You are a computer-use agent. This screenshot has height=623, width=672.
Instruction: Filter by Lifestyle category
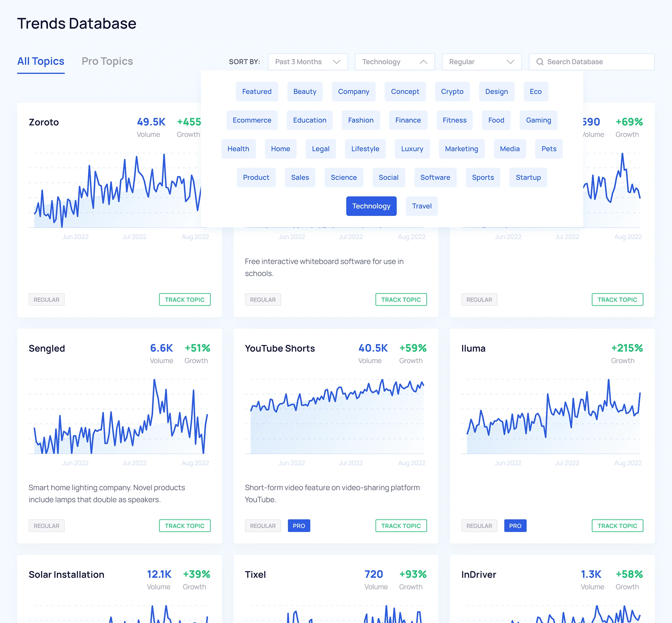365,149
